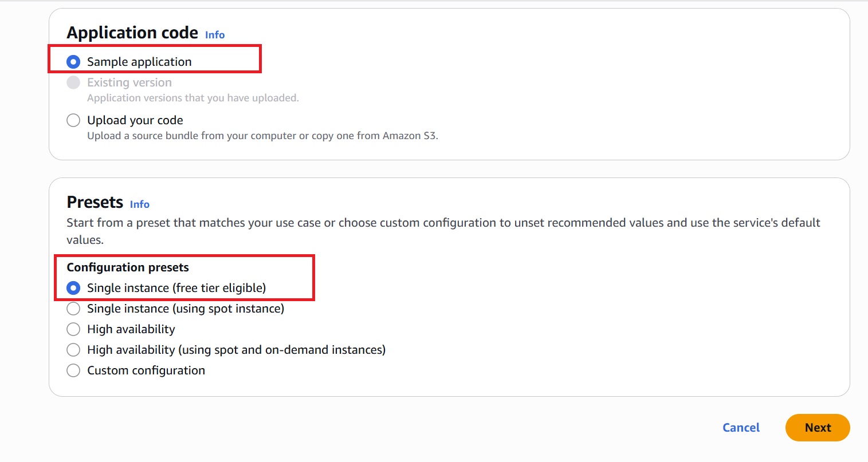Click the 'Upload a source bundle' description text
Image resolution: width=868 pixels, height=462 pixels.
(262, 136)
